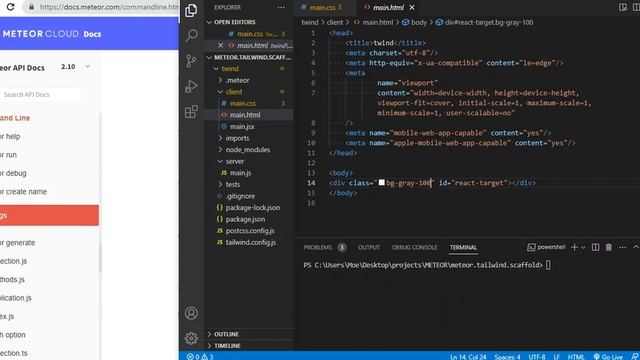Image resolution: width=640 pixels, height=360 pixels.
Task: Switch to the Output panel tab
Action: 369,247
